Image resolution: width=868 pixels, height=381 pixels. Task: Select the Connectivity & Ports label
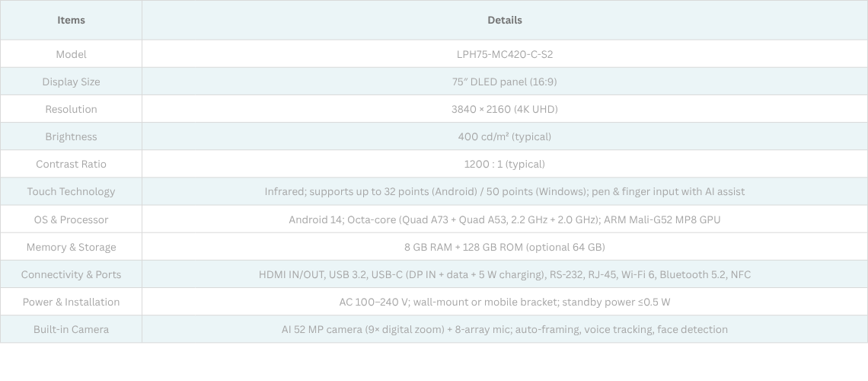click(71, 274)
